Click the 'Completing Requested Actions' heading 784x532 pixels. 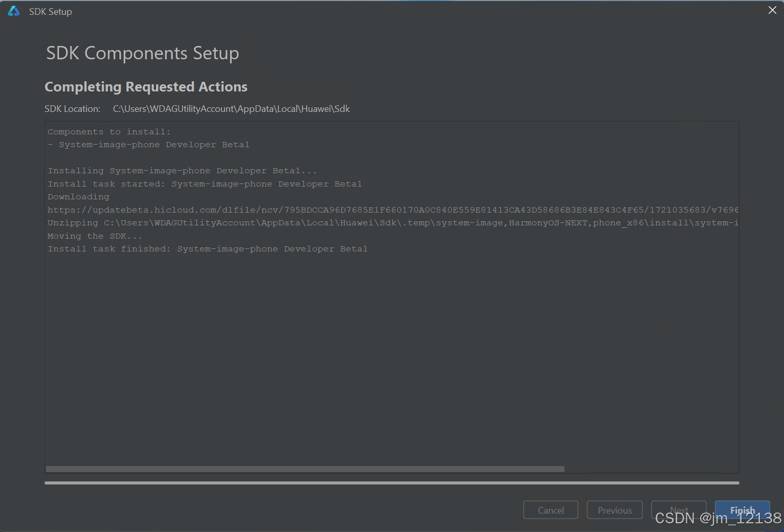[146, 87]
